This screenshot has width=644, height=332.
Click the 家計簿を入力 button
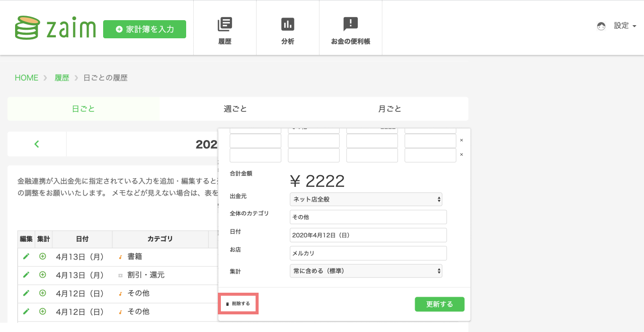point(144,29)
